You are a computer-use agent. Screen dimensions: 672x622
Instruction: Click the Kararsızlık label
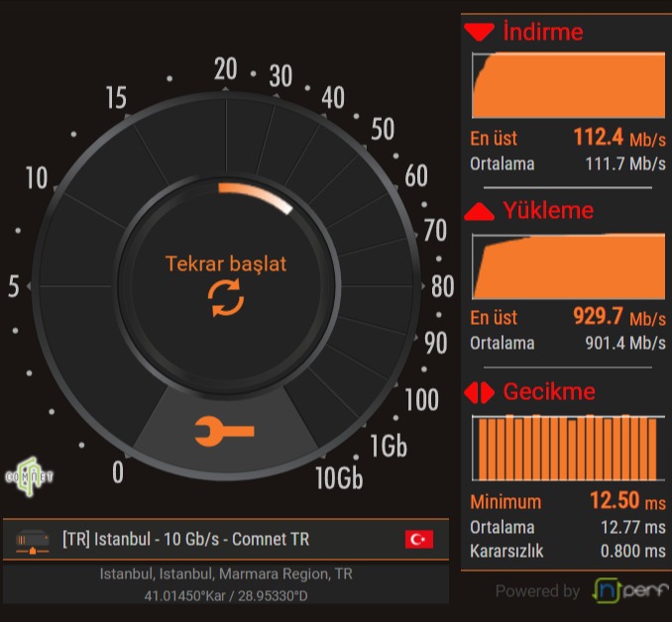(506, 552)
